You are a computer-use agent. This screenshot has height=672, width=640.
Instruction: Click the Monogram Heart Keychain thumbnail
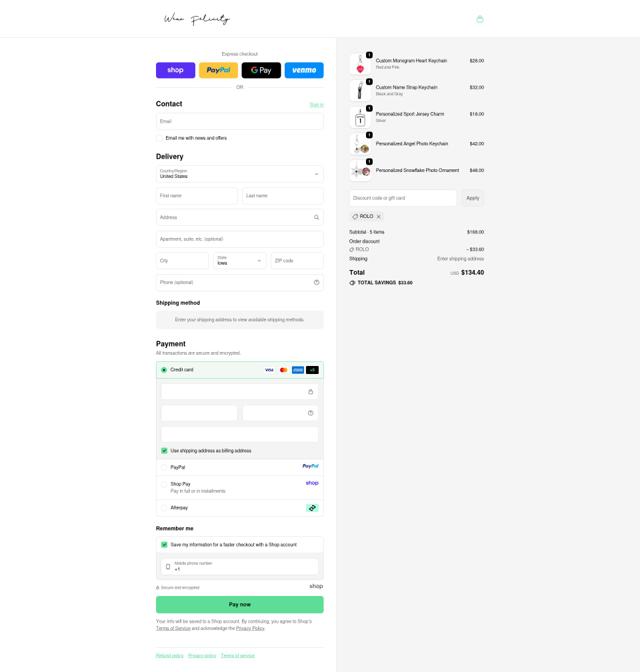tap(360, 64)
